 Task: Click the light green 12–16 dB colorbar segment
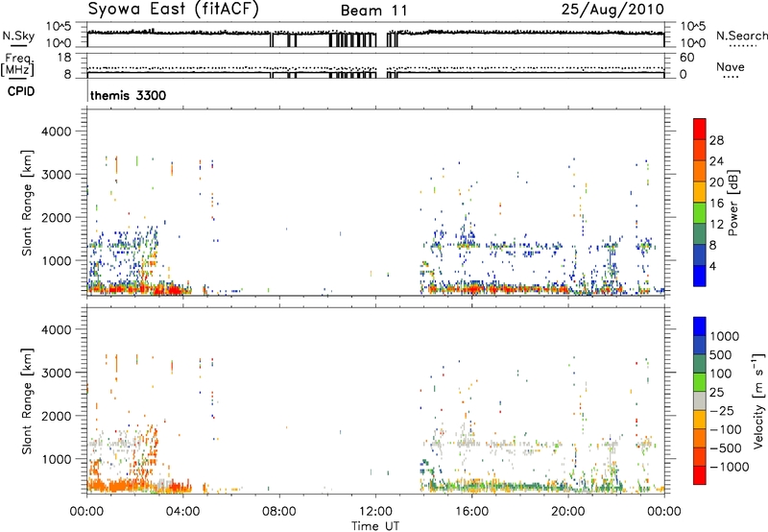(700, 213)
